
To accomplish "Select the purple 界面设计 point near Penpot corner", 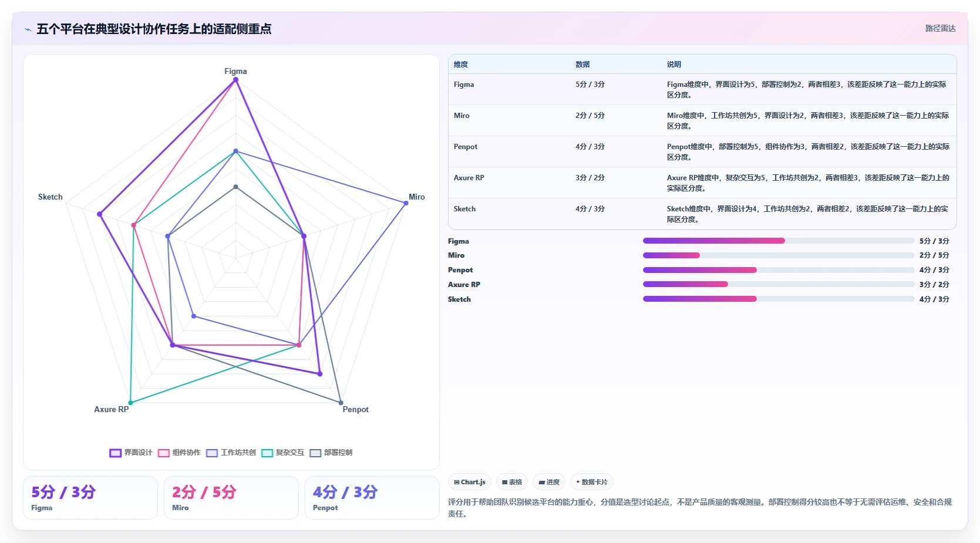I will tap(320, 373).
